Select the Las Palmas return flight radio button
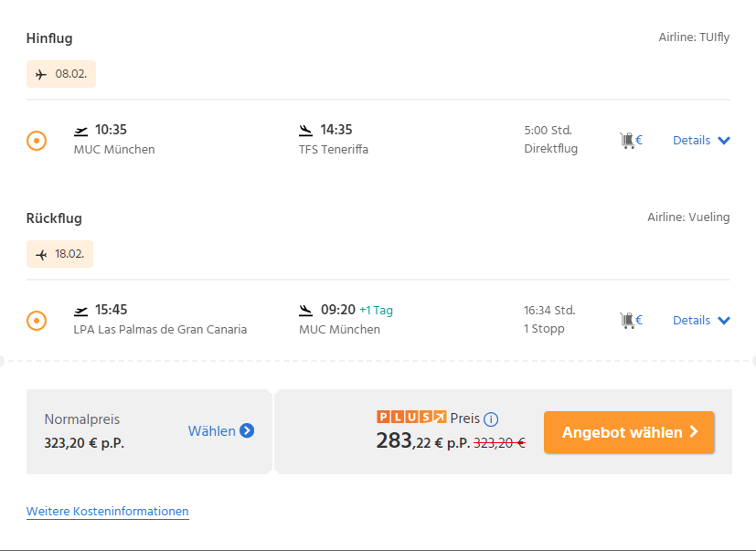Viewport: 756px width, 551px height. point(37,321)
